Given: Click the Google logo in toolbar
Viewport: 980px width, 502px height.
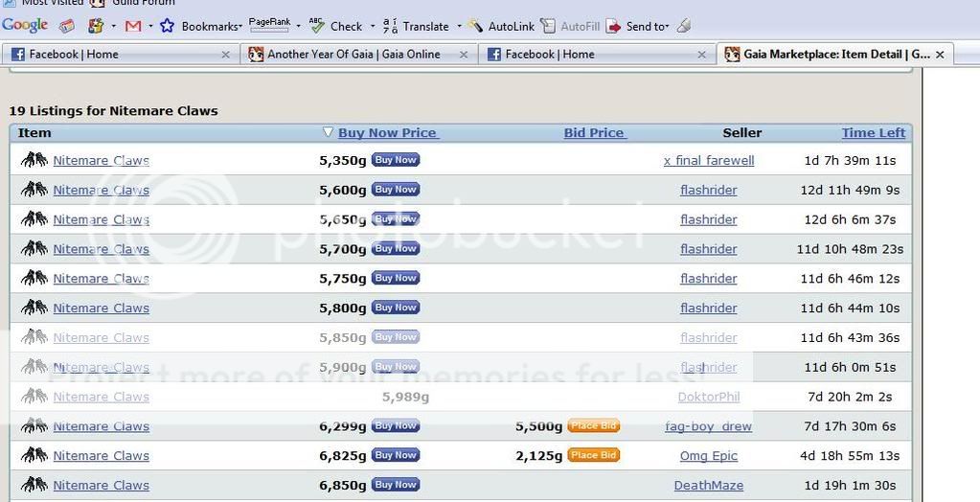Looking at the screenshot, I should (x=25, y=26).
